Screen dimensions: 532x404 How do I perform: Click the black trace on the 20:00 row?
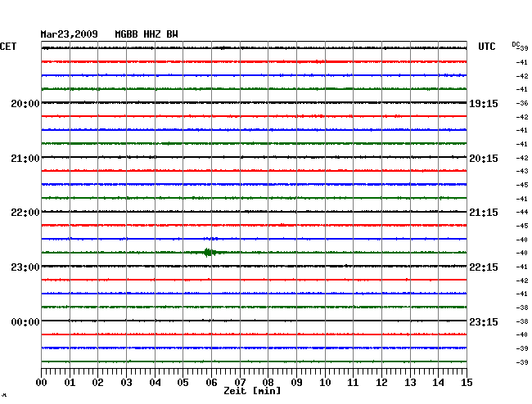click(x=254, y=103)
